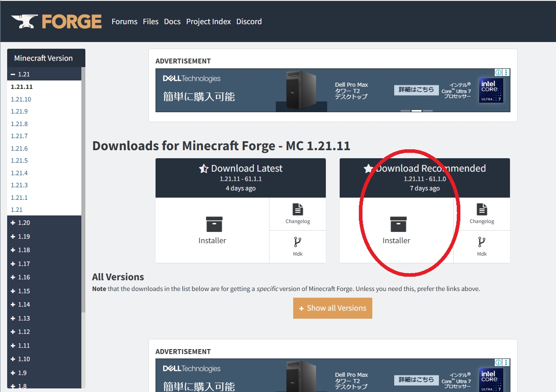Click the Show all Versions button

click(x=333, y=308)
